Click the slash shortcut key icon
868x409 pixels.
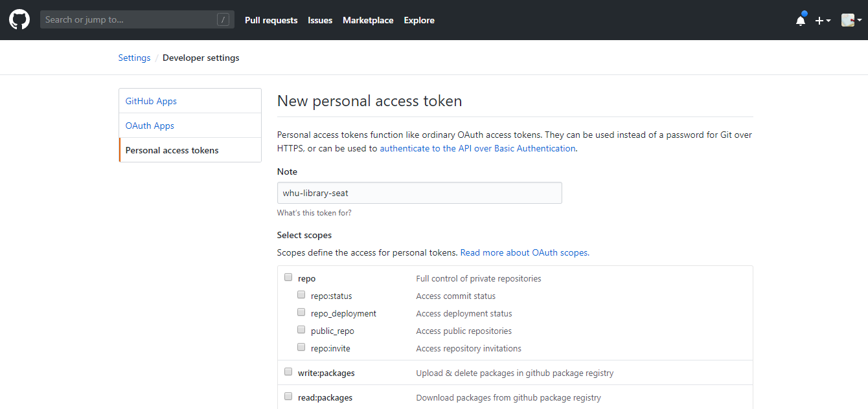click(223, 20)
